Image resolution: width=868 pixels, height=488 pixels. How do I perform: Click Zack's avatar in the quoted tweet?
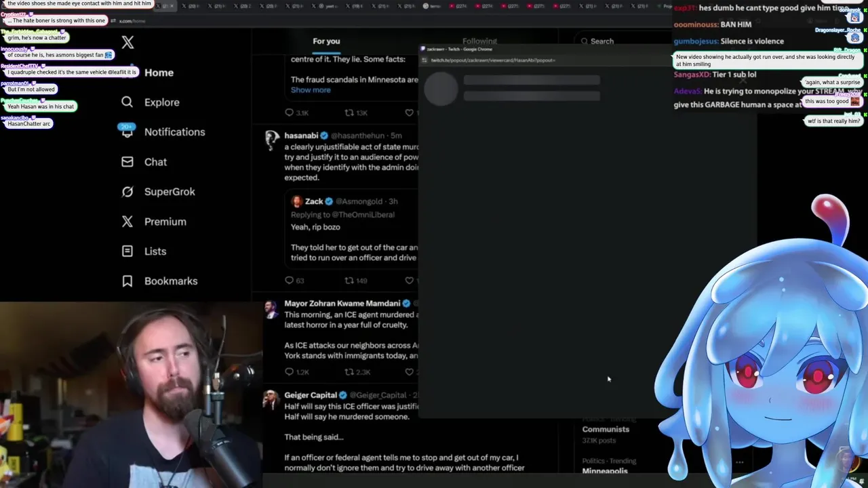(x=296, y=201)
